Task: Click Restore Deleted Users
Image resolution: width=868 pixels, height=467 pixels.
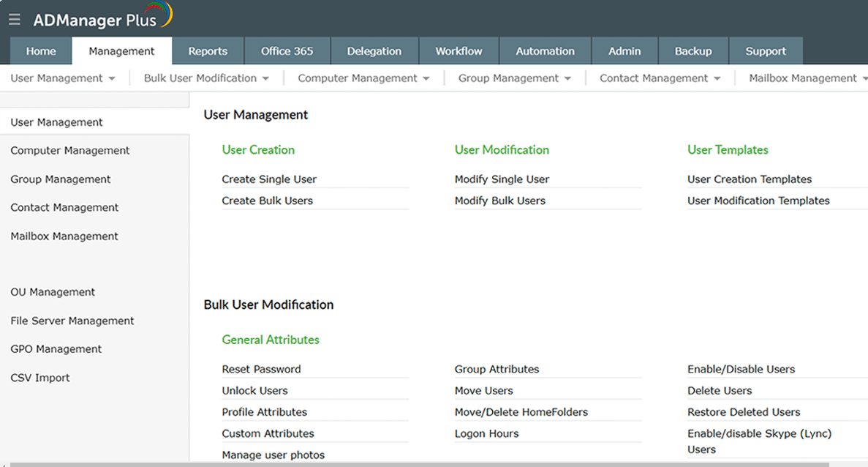Action: coord(744,412)
